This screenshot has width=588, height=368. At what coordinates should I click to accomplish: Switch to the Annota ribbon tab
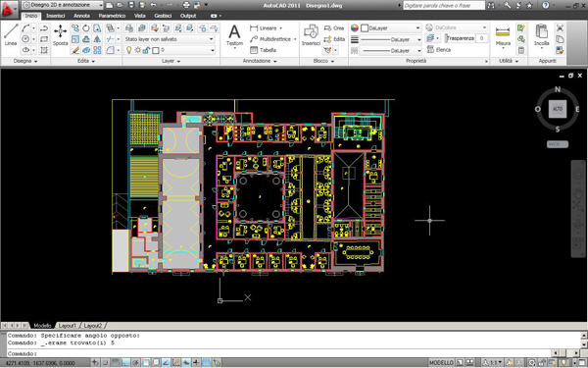point(81,16)
